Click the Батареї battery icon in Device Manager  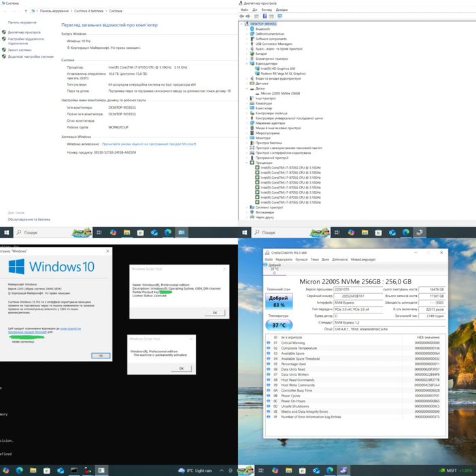coord(252,54)
